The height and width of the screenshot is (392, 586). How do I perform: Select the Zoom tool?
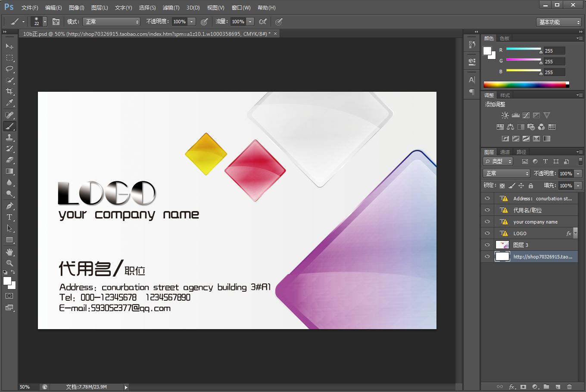click(x=9, y=263)
